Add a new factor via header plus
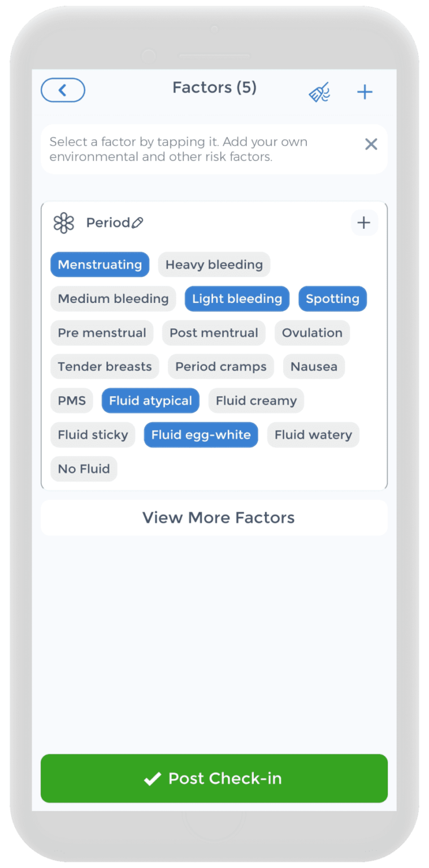The image size is (429, 868). (x=365, y=92)
